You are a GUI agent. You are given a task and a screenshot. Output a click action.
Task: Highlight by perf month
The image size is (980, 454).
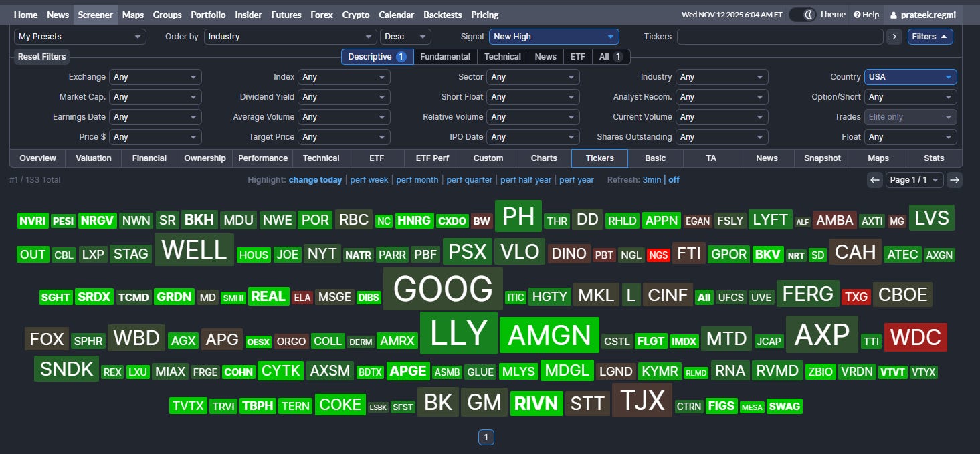point(417,180)
